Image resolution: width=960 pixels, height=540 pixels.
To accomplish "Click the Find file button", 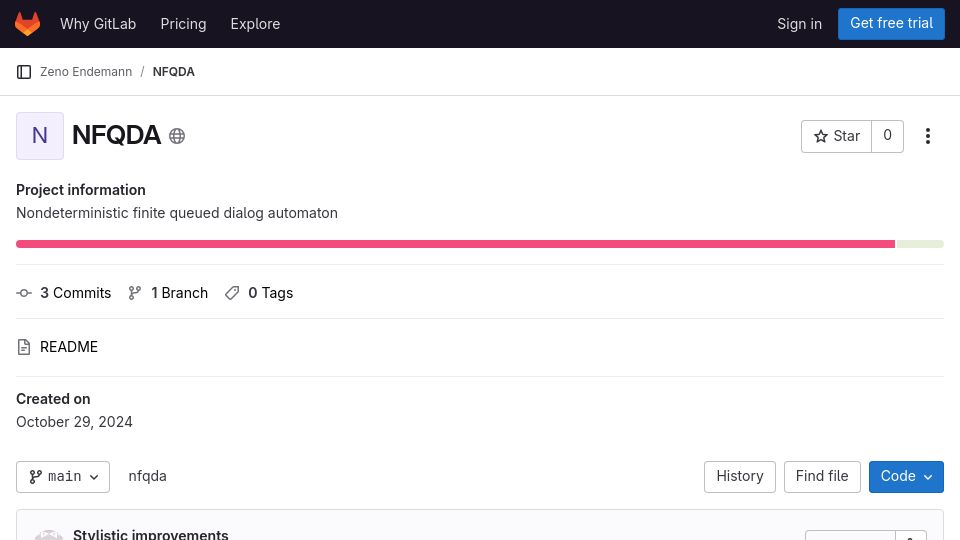I will click(822, 477).
